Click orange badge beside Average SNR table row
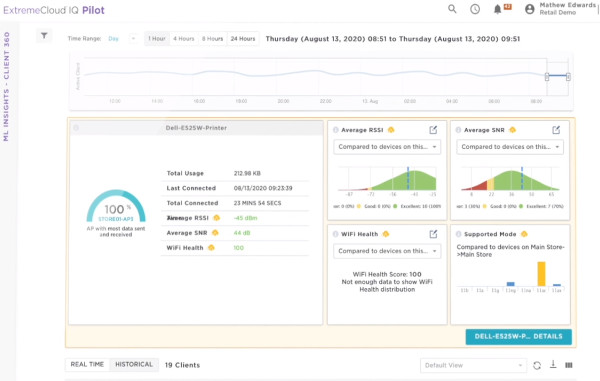 click(215, 233)
